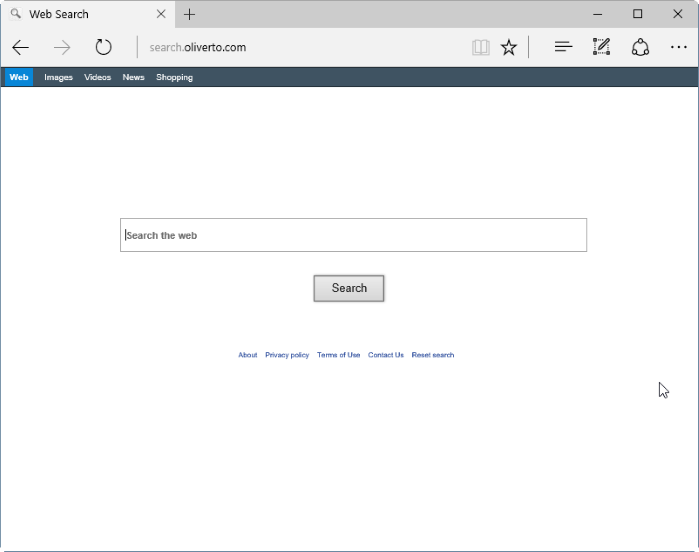The height and width of the screenshot is (552, 699).
Task: Make a Web Note with the pen icon
Action: click(601, 46)
